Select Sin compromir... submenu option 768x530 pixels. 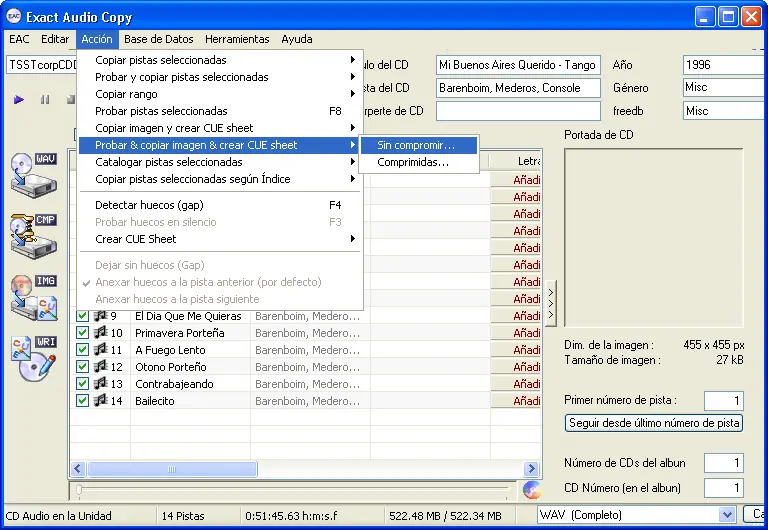[419, 145]
